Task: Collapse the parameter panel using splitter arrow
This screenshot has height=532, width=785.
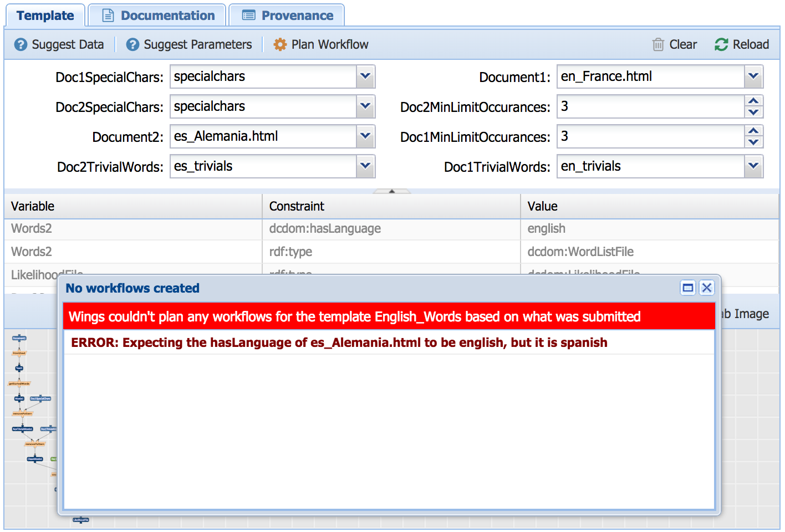Action: (392, 191)
